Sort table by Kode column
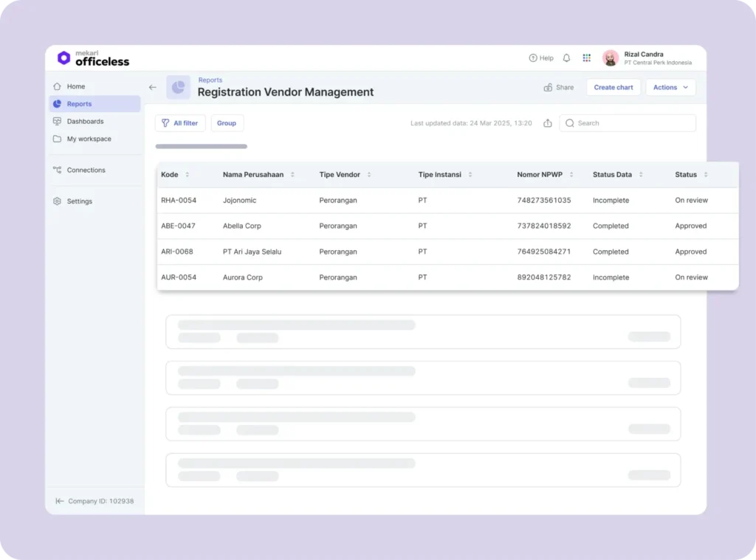Screen dimensions: 756x560 click(x=187, y=175)
